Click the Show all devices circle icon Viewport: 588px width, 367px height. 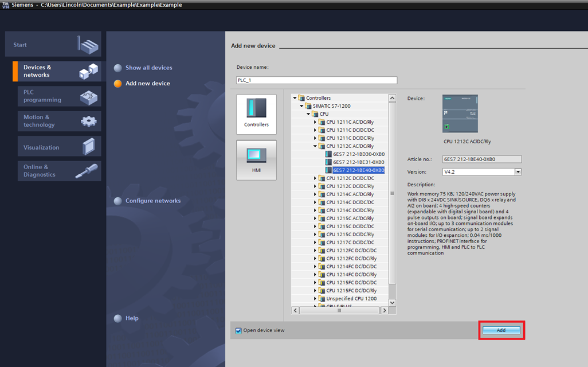coord(117,67)
